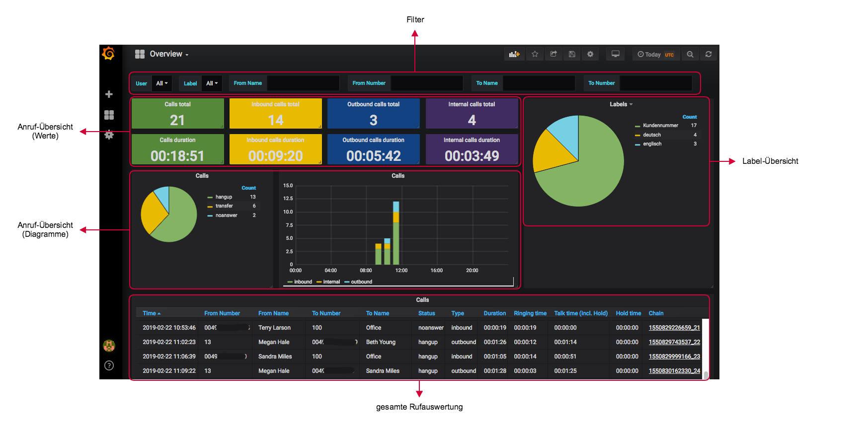
Task: Toggle deutsch in Labels legend
Action: pos(651,135)
